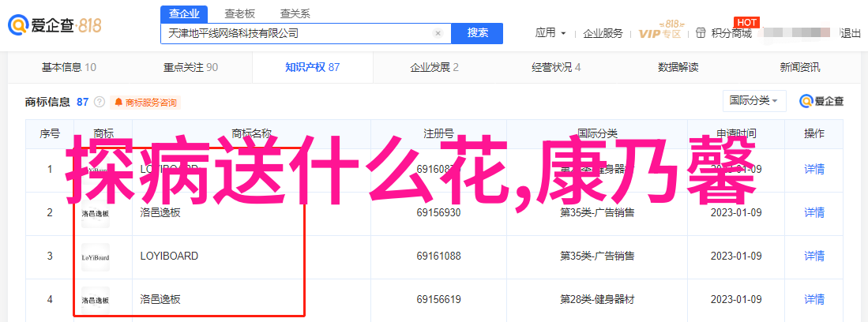The height and width of the screenshot is (322, 868).
Task: Open the 洛邑逸板 trademark thumbnail in row 4
Action: pyautogui.click(x=96, y=301)
